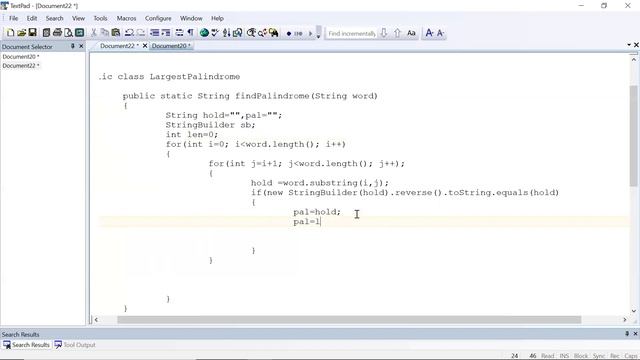Sort lines icon in toolbar
The width and height of the screenshot is (640, 360).
[x=227, y=33]
